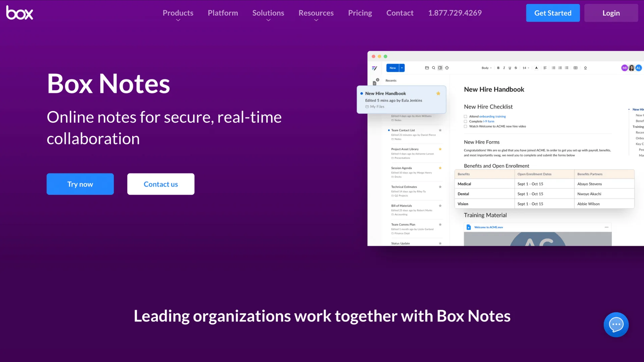Viewport: 644px width, 362px height.
Task: Apply underline formatting in the Notes toolbar
Action: tap(510, 68)
